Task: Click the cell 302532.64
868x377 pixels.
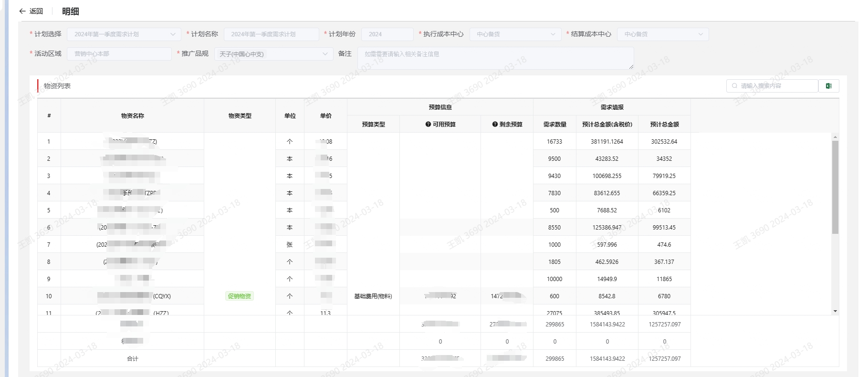Action: [x=664, y=142]
